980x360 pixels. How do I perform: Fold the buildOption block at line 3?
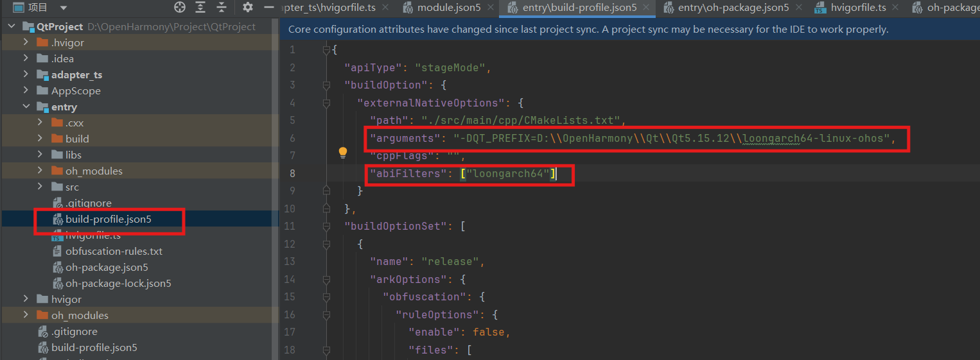click(x=326, y=85)
